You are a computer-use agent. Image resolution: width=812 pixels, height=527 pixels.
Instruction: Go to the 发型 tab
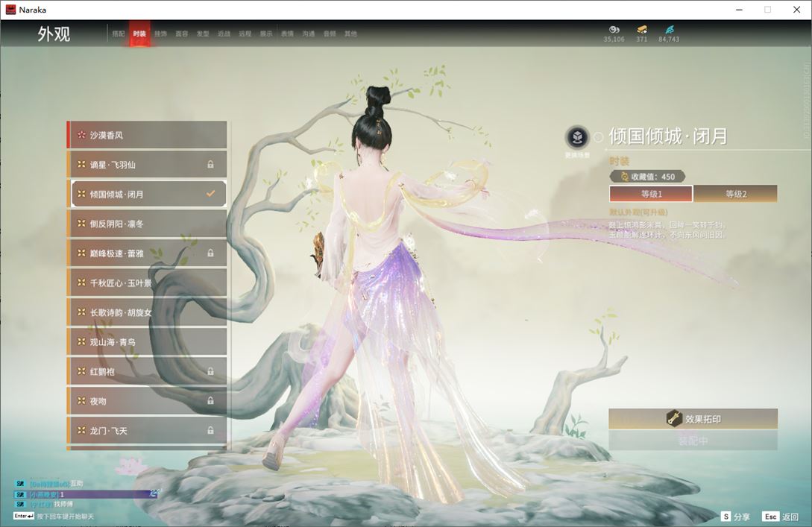203,34
